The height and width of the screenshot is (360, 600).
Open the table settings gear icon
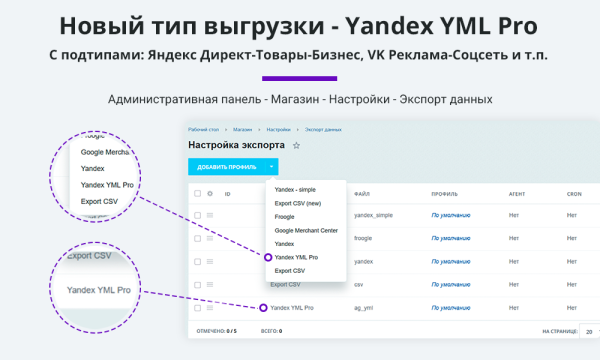click(210, 194)
